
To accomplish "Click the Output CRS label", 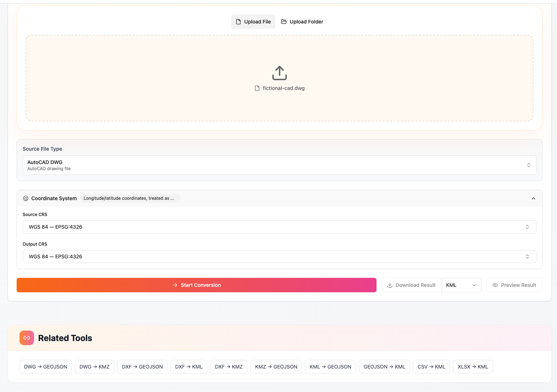I will [35, 244].
